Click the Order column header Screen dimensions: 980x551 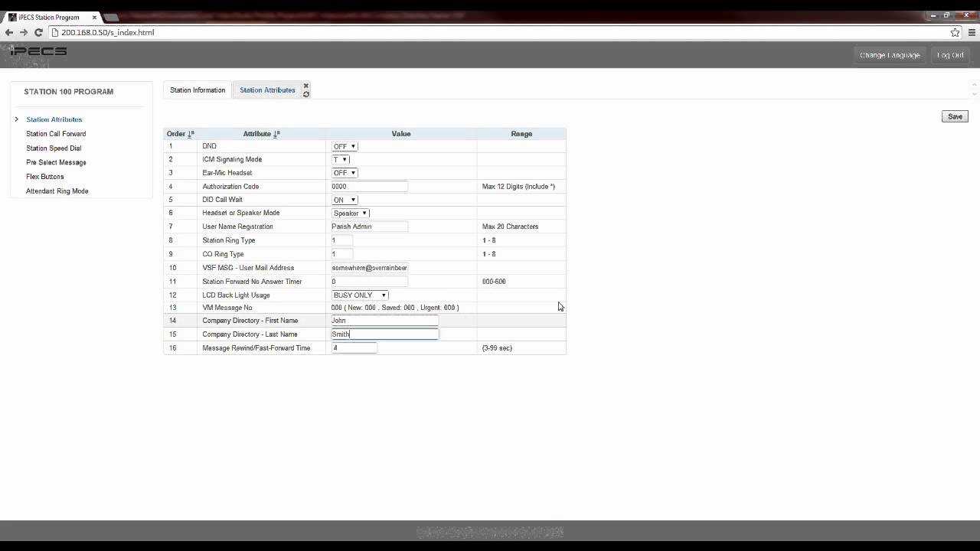(176, 134)
